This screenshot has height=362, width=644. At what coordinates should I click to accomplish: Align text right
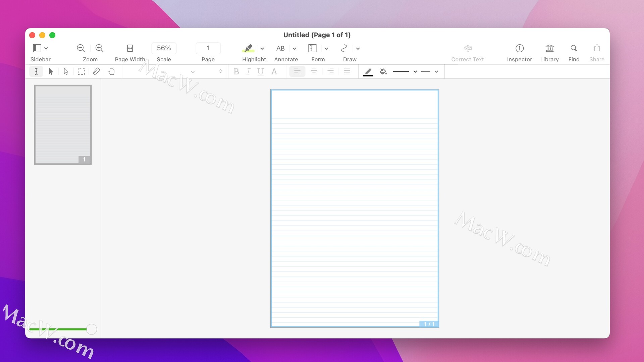tap(330, 71)
